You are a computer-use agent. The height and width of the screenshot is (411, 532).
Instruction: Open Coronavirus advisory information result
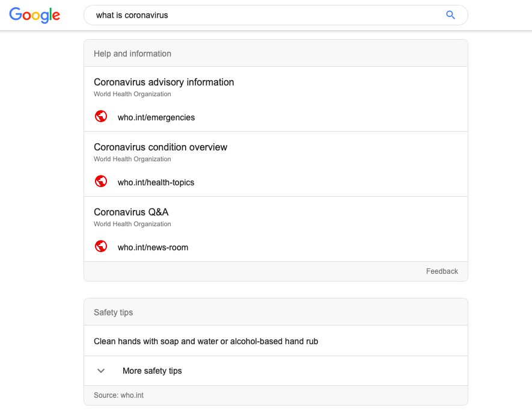click(164, 82)
